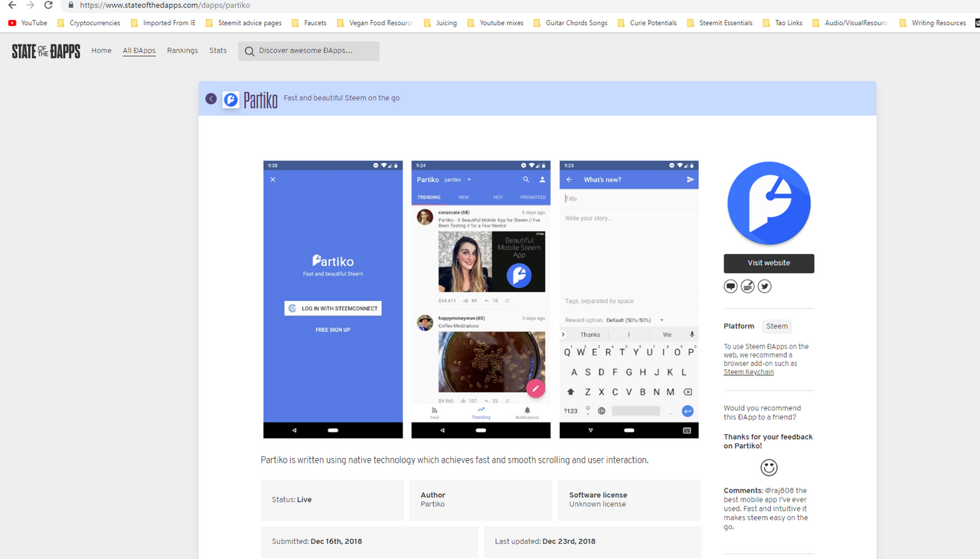Open the Vegan Food Resources bookmark folder
This screenshot has height=559, width=980.
[375, 23]
